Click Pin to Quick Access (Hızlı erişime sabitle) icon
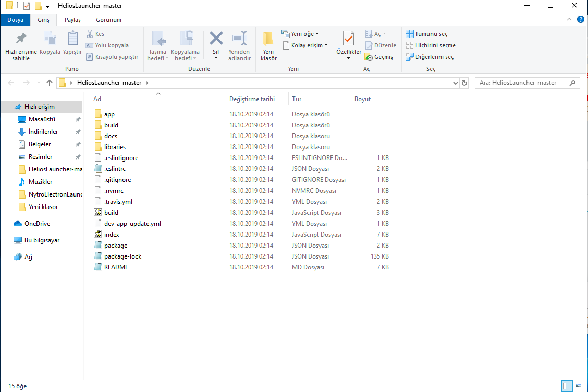Viewport: 588px width, 392px height. click(x=21, y=39)
